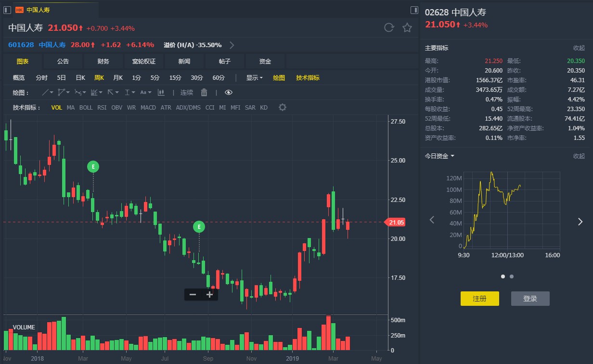The width and height of the screenshot is (593, 364).
Task: Switch to 月K monthly candlestick
Action: pos(118,78)
